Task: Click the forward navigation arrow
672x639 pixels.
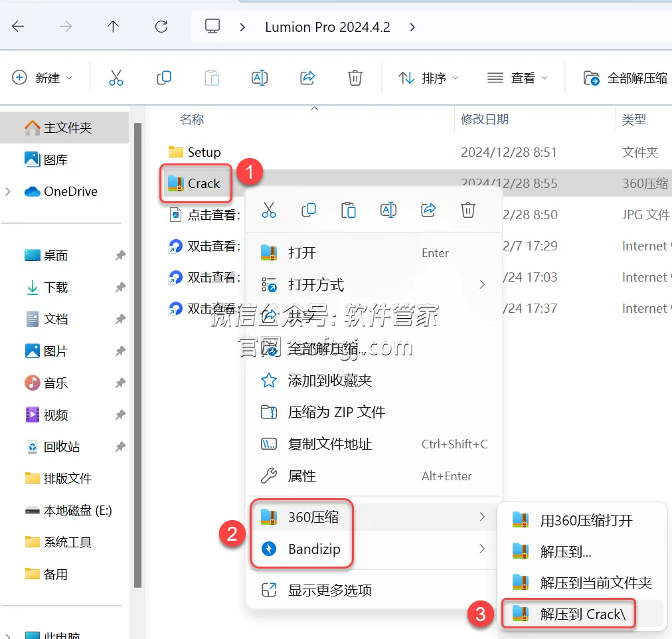Action: [x=66, y=27]
